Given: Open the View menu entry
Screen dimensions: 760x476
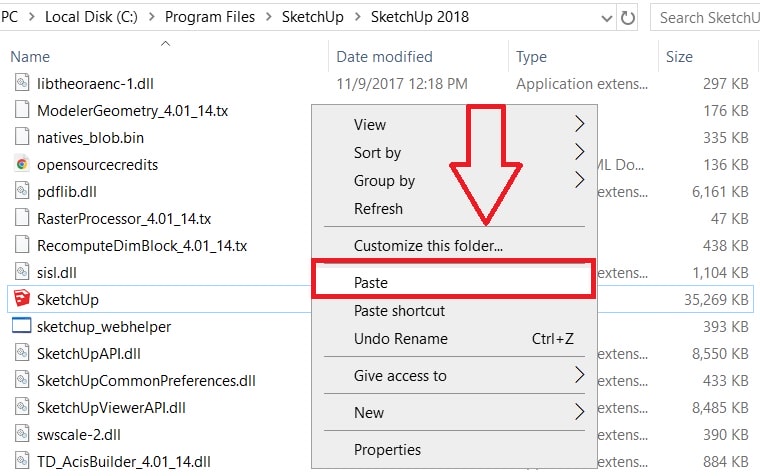Looking at the screenshot, I should pyautogui.click(x=370, y=125).
